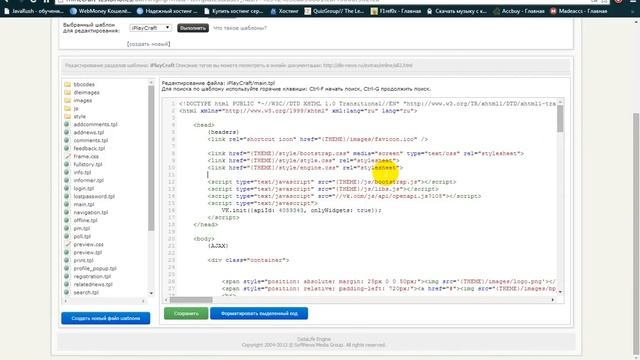Click the code editor scroll right arrow
This screenshot has height=360, width=640.
pyautogui.click(x=553, y=300)
